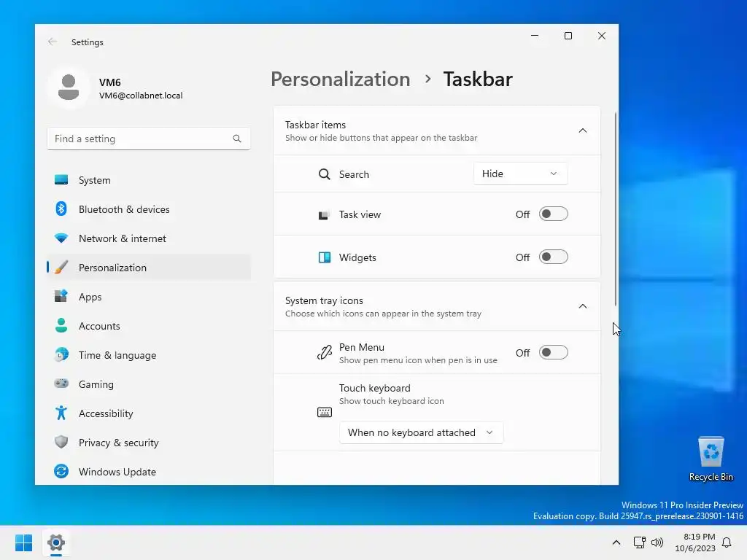
Task: Select Network & internet category
Action: click(x=149, y=238)
